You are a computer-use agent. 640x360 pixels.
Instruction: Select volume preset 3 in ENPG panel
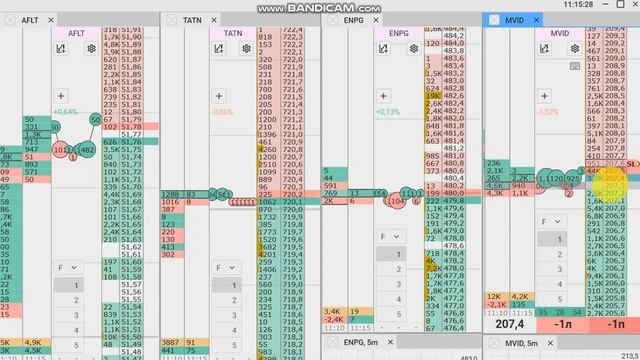click(391, 284)
